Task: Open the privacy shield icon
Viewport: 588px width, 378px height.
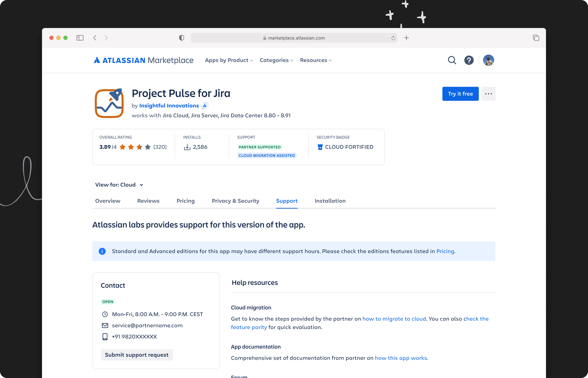Action: point(182,38)
